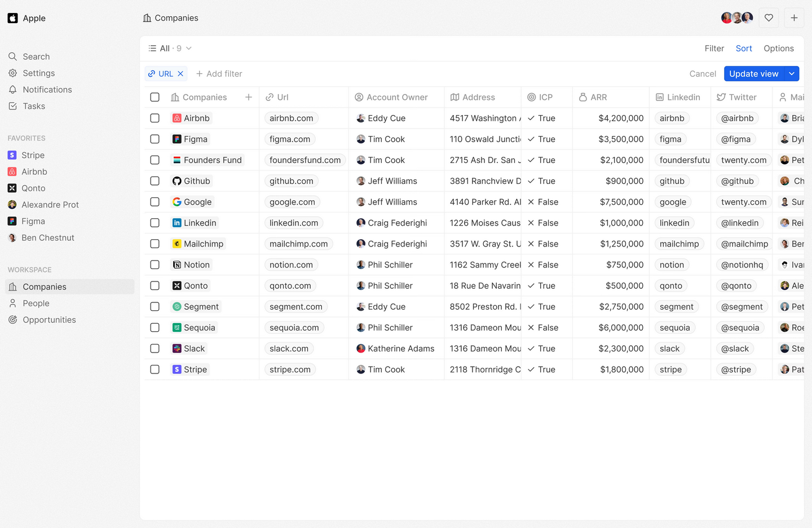Open the Options menu
This screenshot has height=528, width=812.
(779, 48)
